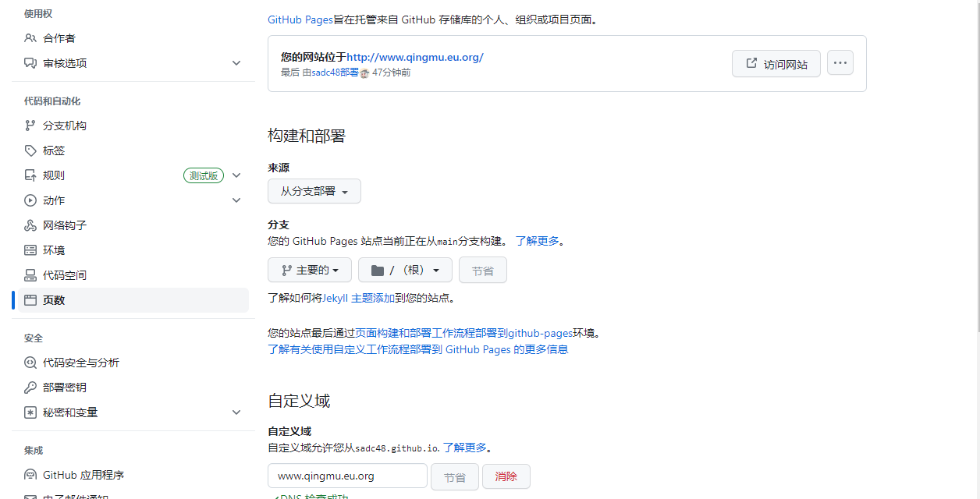Open the 从分支部署 source dropdown
The image size is (980, 499).
click(314, 191)
